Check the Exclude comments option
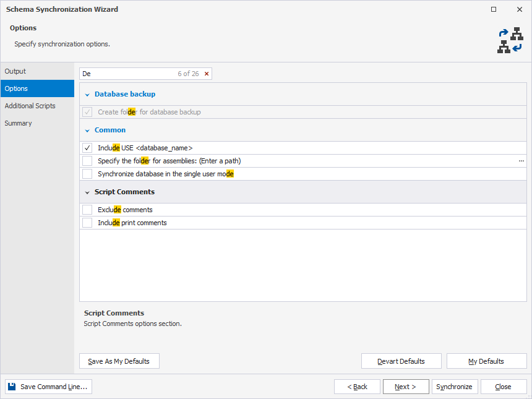This screenshot has height=399, width=532. [87, 210]
